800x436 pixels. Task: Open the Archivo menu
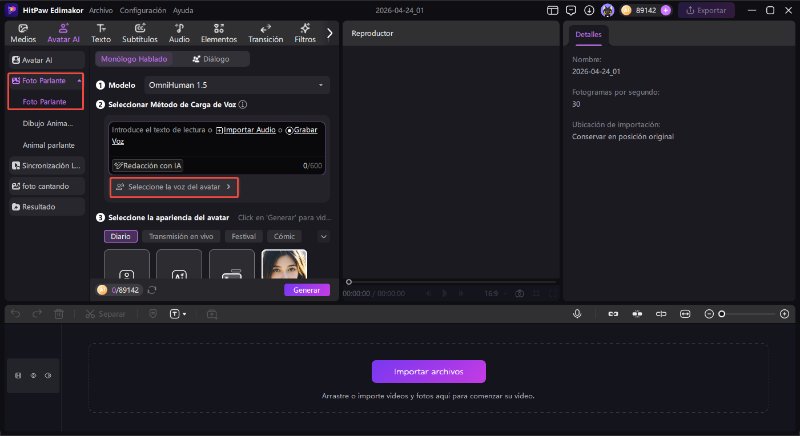(101, 10)
